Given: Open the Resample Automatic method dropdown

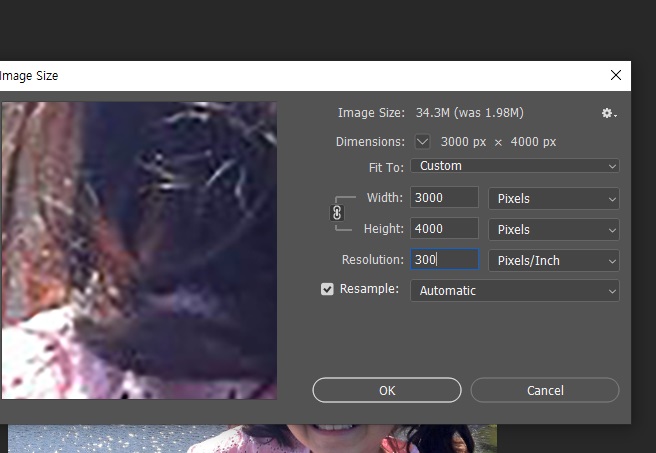Looking at the screenshot, I should [515, 290].
